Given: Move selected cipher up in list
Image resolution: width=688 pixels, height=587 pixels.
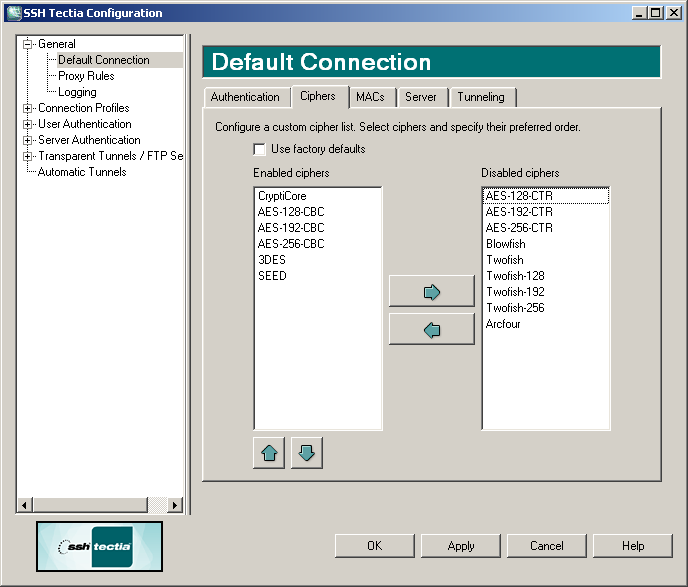Looking at the screenshot, I should tap(269, 453).
